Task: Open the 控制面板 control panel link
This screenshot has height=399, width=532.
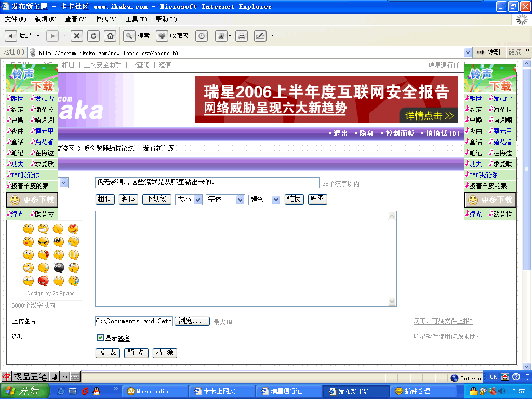Action: (400, 134)
